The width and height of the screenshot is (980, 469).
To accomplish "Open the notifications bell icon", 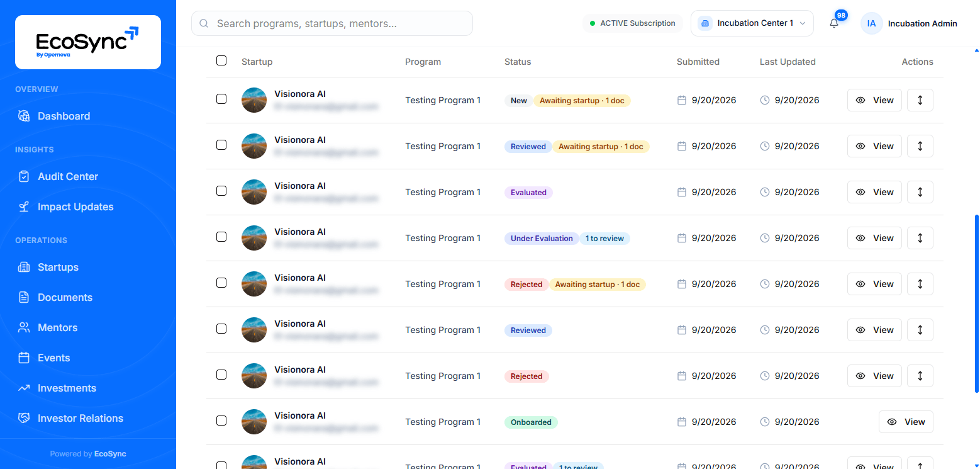I will [834, 23].
